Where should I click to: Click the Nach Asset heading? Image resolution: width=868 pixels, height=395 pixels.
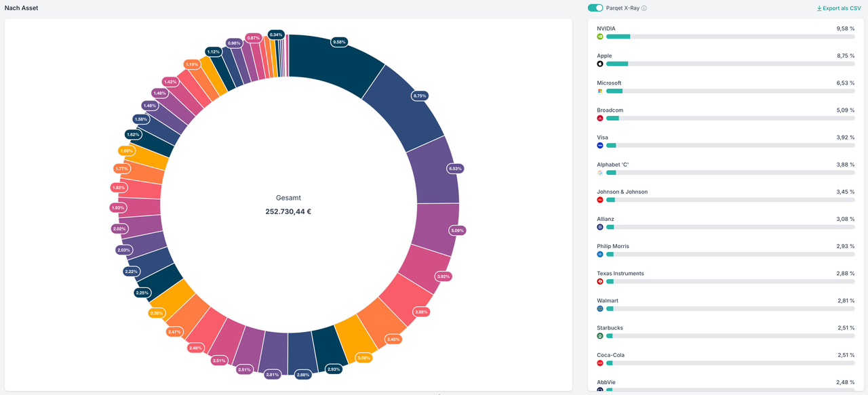tap(21, 8)
